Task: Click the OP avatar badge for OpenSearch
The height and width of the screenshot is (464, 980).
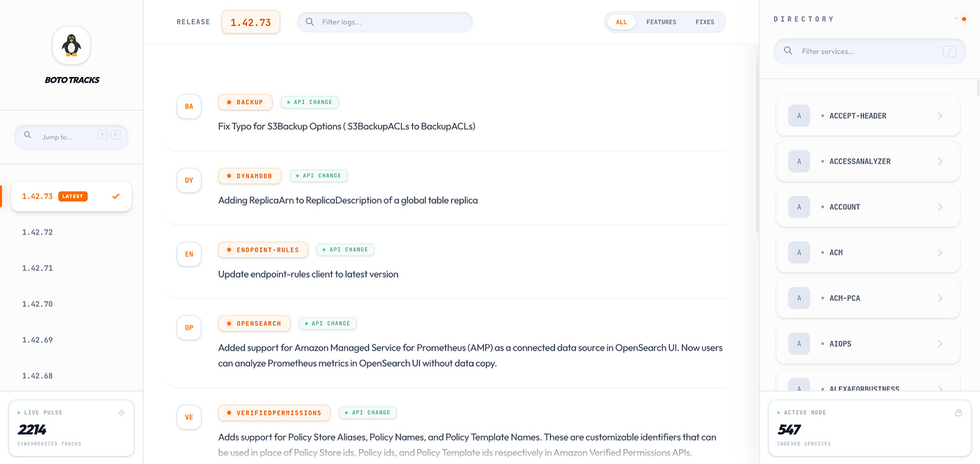Action: [189, 328]
